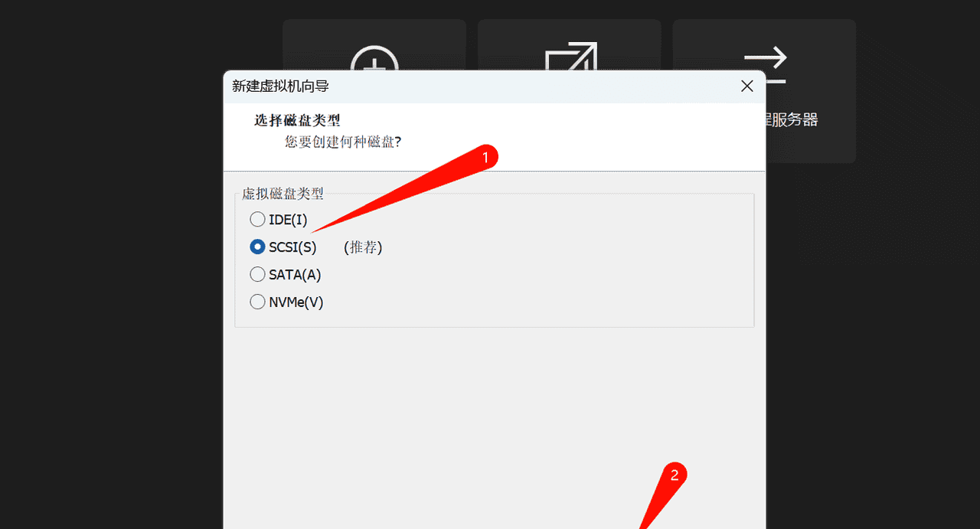Choose the SCSI(S) radio circle
Image resolution: width=980 pixels, height=529 pixels.
257,247
